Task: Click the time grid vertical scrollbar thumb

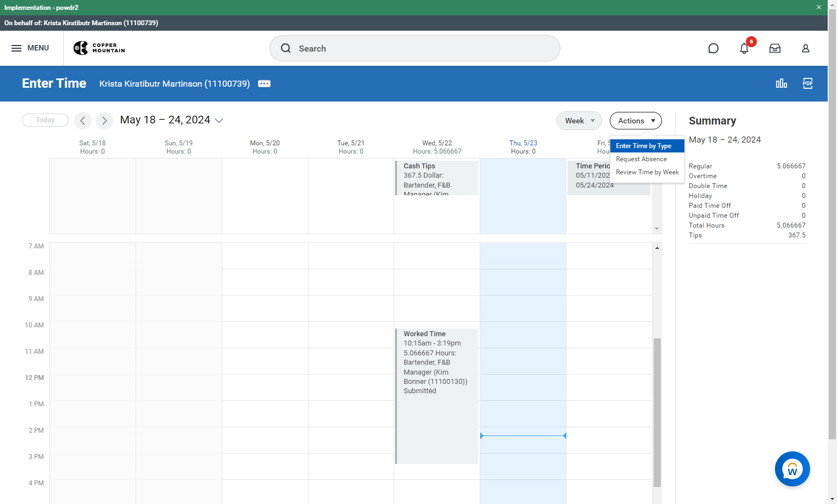Action: coord(657,412)
